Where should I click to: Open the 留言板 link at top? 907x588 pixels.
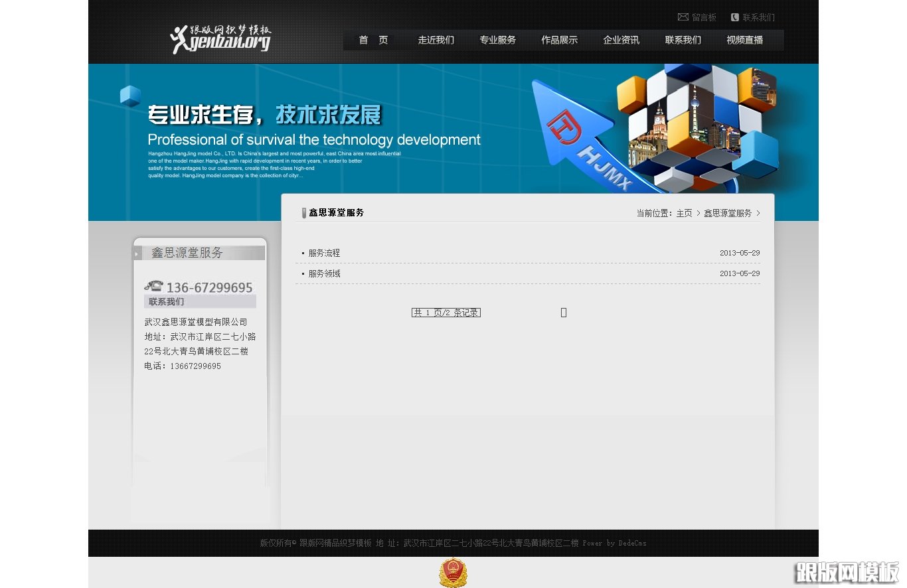[703, 17]
